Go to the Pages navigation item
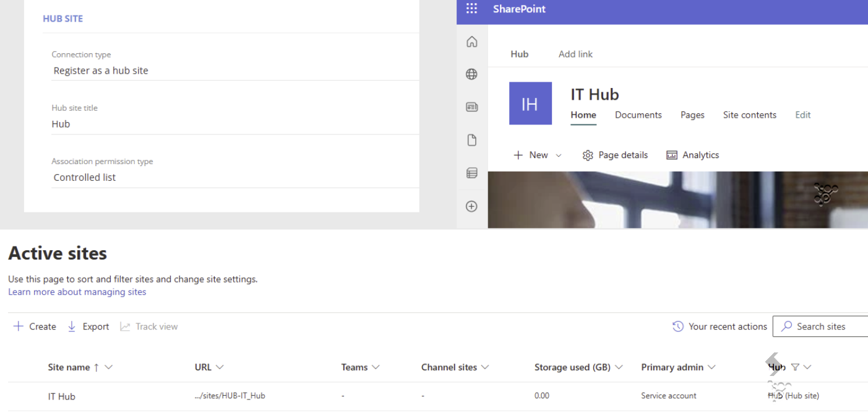 pyautogui.click(x=692, y=115)
